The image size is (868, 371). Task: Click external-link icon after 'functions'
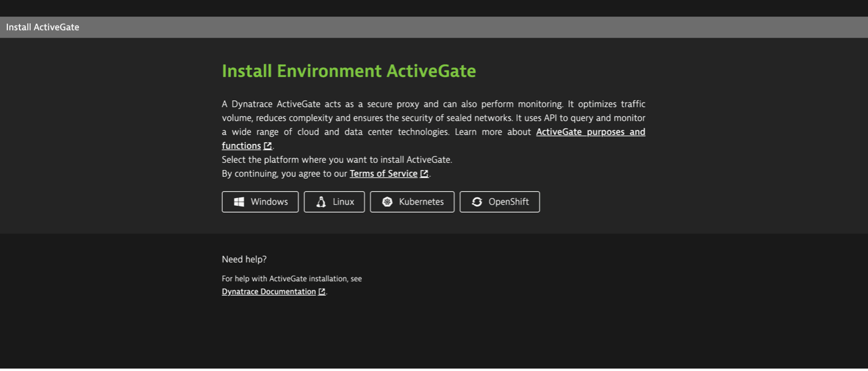coord(268,146)
